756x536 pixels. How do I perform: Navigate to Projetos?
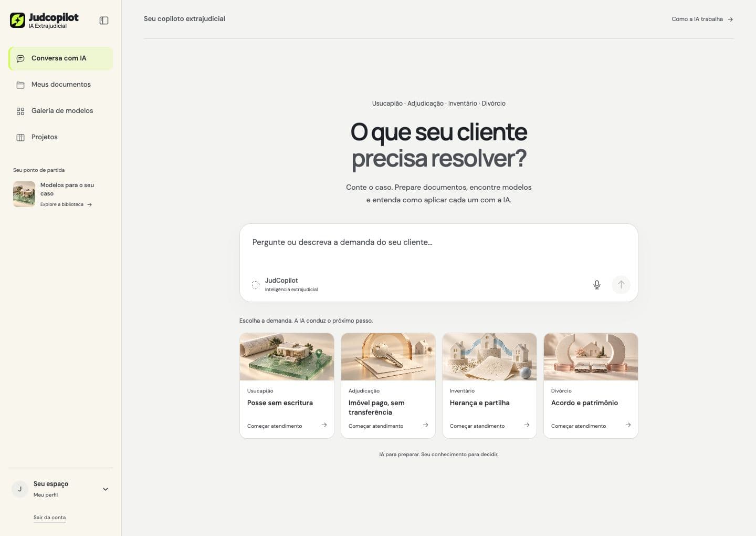(x=61, y=137)
